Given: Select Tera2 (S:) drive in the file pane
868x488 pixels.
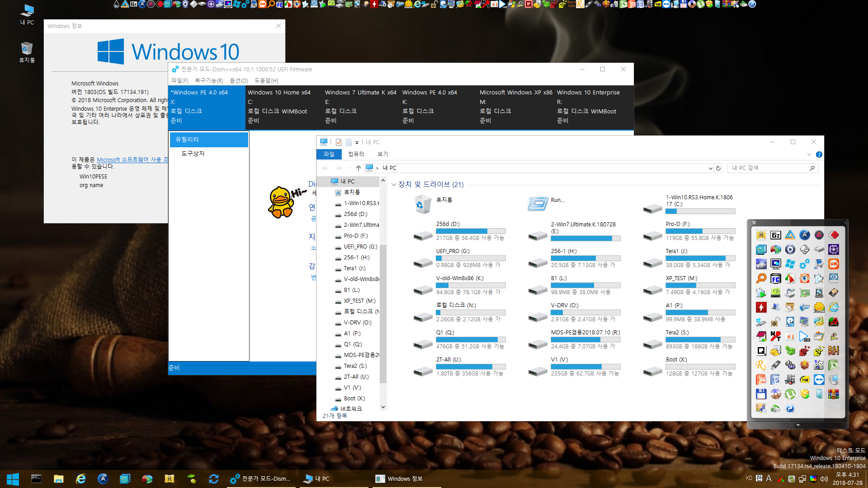Looking at the screenshot, I should (x=689, y=340).
